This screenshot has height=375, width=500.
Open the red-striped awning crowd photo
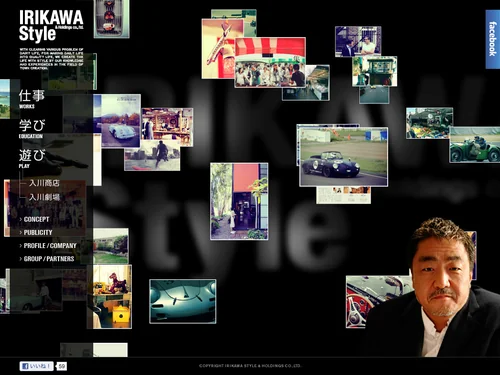click(x=270, y=62)
